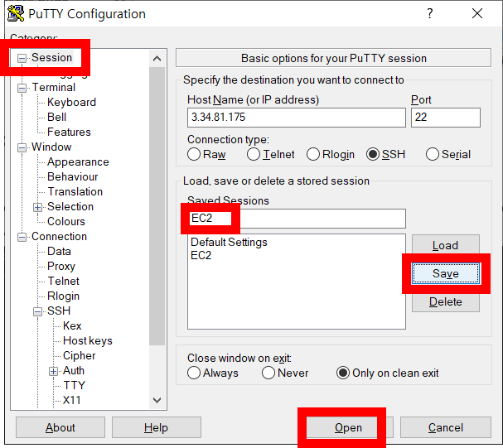503x448 pixels.
Task: Open the SSH category in the tree
Action: click(x=59, y=311)
